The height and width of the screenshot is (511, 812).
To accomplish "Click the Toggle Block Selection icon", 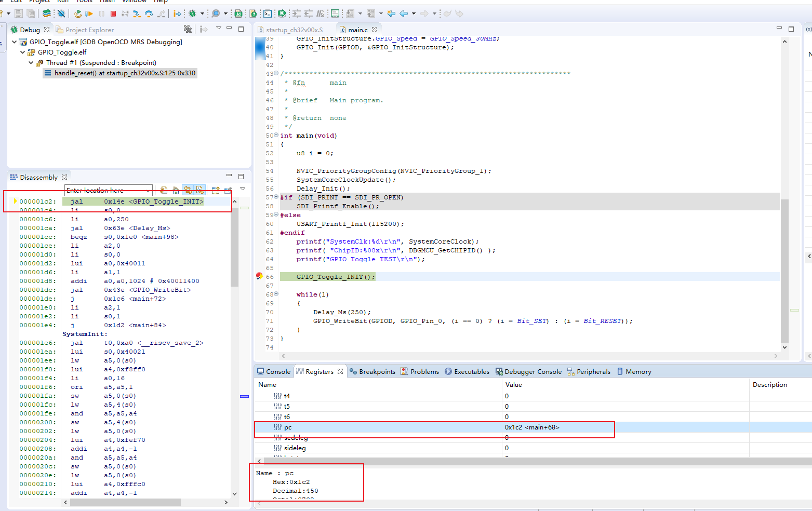I will [x=335, y=14].
